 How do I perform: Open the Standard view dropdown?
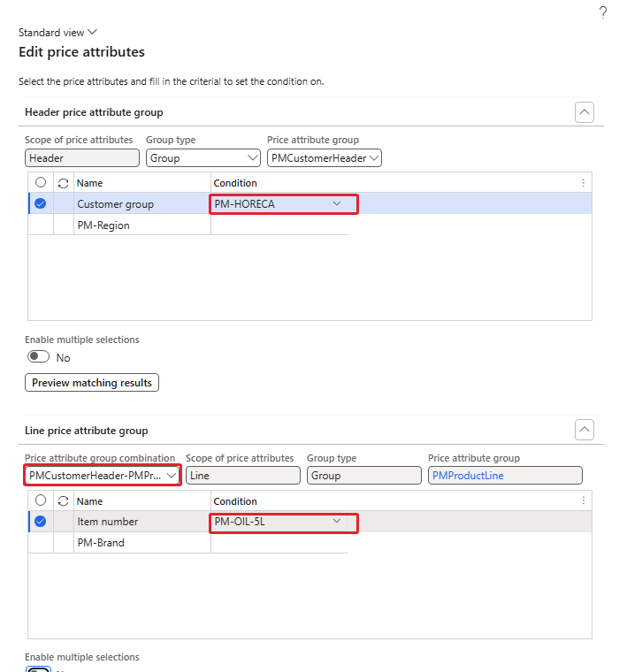point(57,33)
